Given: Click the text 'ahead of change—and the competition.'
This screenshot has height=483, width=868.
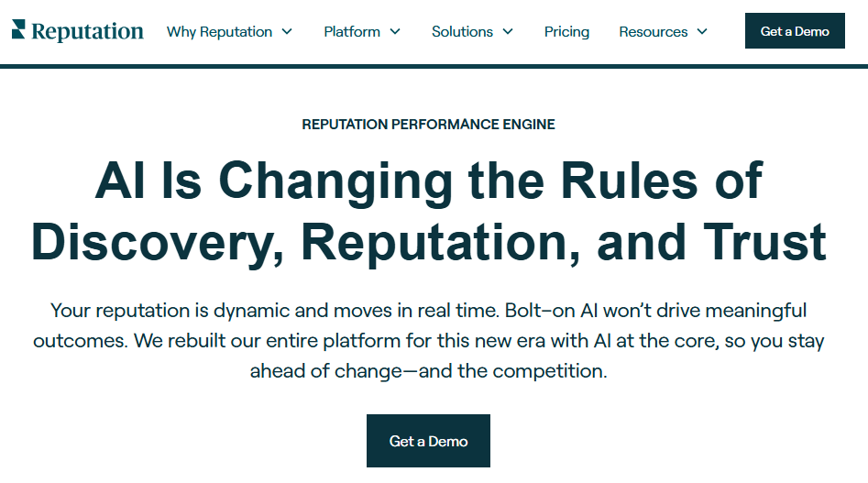Looking at the screenshot, I should (428, 371).
